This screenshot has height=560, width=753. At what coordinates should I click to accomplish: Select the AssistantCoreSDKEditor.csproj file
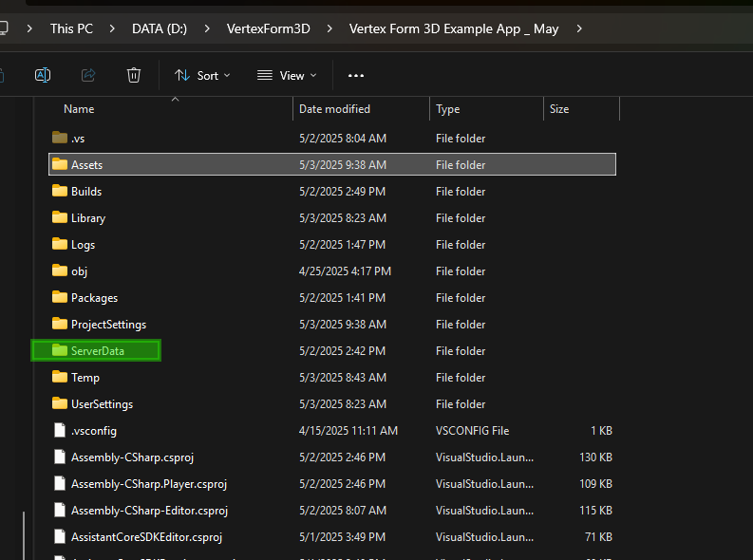pos(146,536)
